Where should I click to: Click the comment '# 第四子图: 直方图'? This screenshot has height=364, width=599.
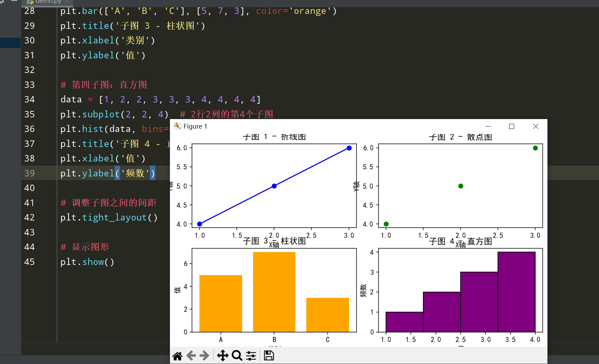[x=104, y=85]
